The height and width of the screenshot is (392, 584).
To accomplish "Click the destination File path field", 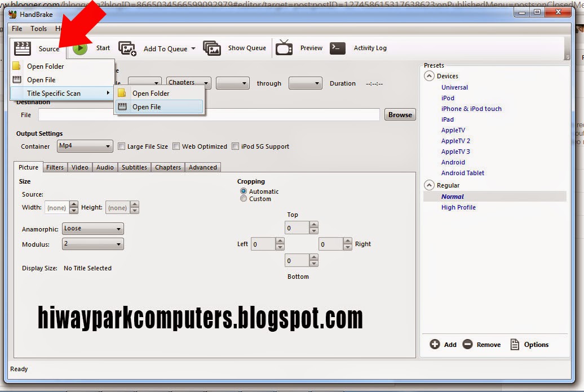I will (x=209, y=115).
